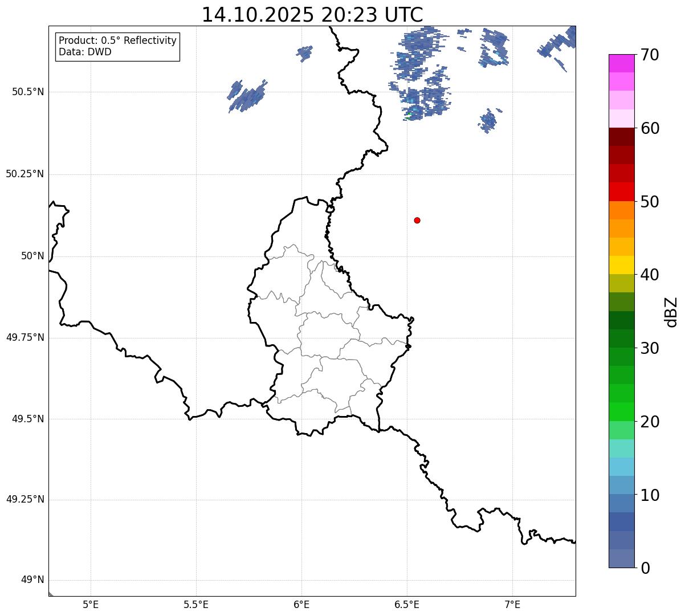685x616 pixels.
Task: Click the colorbar tick label 30
Action: pyautogui.click(x=649, y=348)
